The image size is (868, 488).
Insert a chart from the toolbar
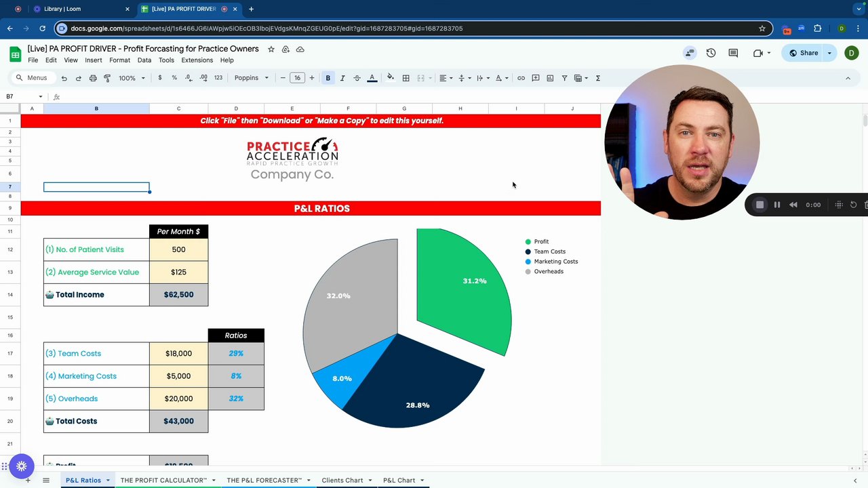click(x=550, y=78)
